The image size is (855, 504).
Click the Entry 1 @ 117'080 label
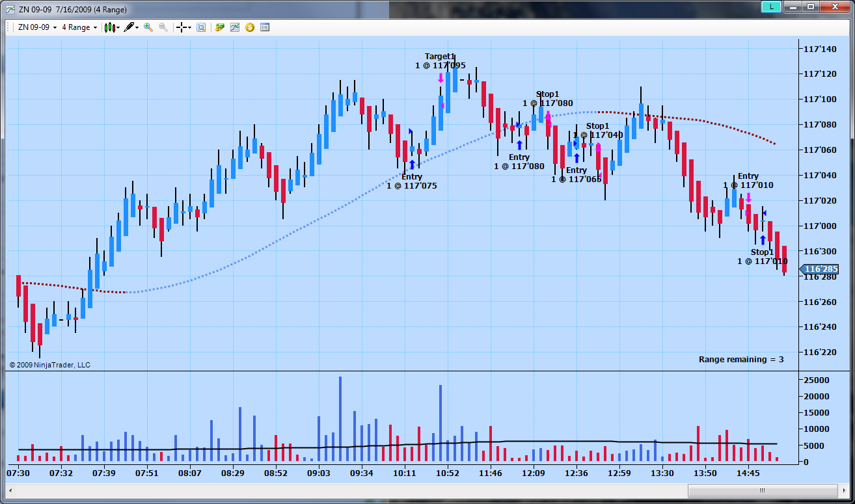(519, 162)
